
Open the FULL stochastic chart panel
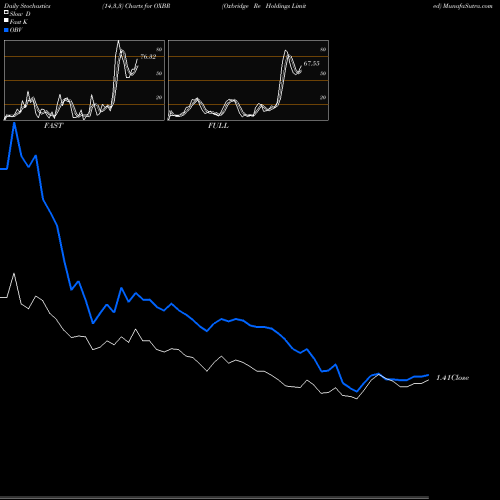pyautogui.click(x=248, y=80)
